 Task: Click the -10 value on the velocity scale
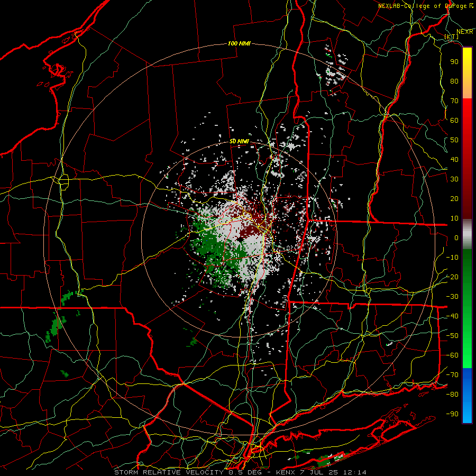coord(452,258)
